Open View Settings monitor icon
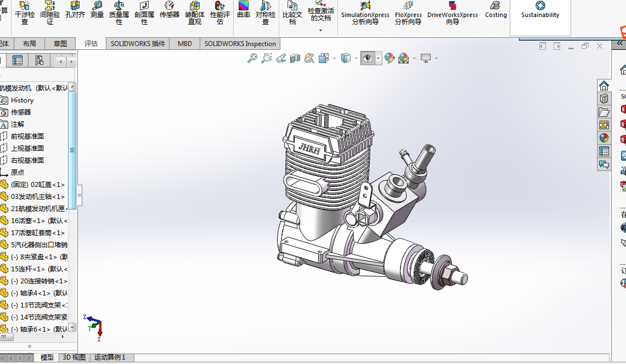Image resolution: width=626 pixels, height=364 pixels. [x=426, y=58]
